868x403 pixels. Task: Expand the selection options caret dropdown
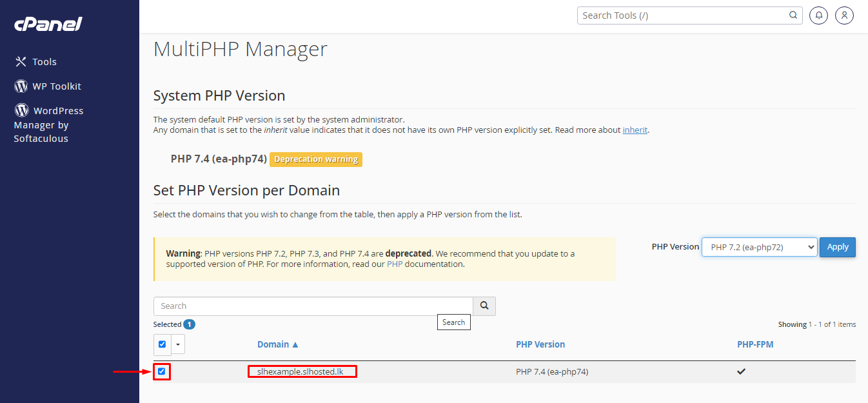(178, 344)
